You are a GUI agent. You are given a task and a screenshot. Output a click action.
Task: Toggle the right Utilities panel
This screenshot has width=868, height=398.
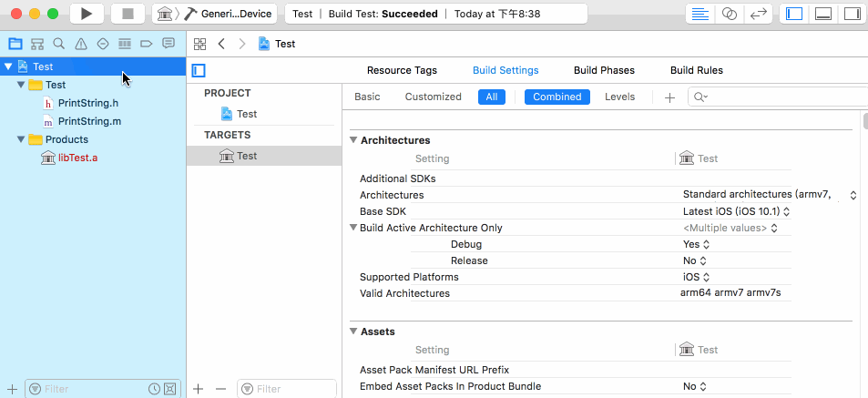coord(853,15)
